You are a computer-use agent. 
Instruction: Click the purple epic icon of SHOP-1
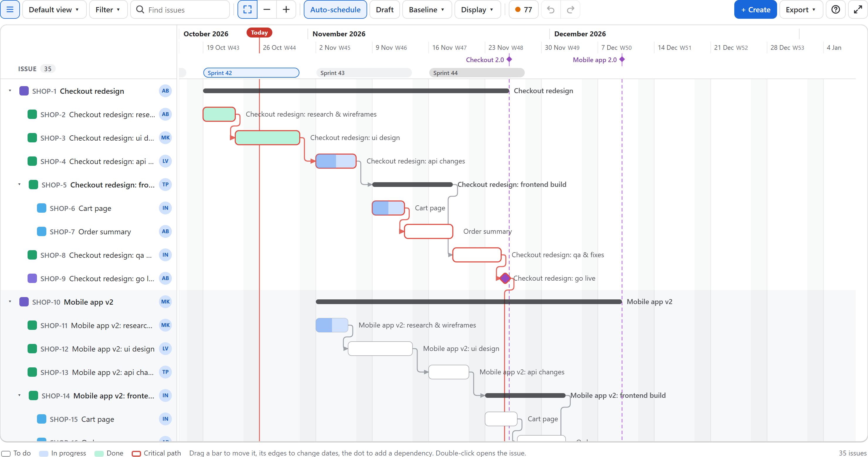click(x=24, y=91)
